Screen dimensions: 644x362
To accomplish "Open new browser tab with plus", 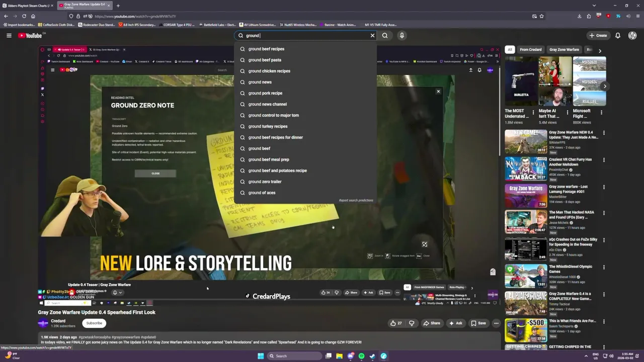I will tap(118, 6).
